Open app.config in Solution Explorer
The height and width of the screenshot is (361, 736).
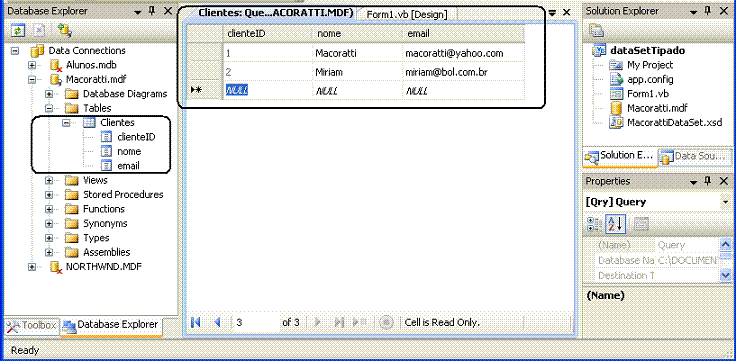(x=650, y=79)
